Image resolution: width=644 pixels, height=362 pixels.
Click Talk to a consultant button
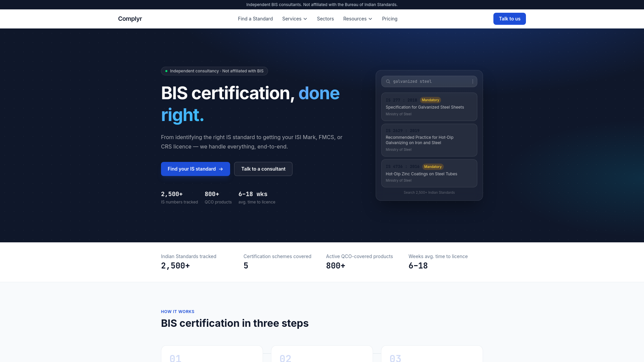pyautogui.click(x=263, y=169)
